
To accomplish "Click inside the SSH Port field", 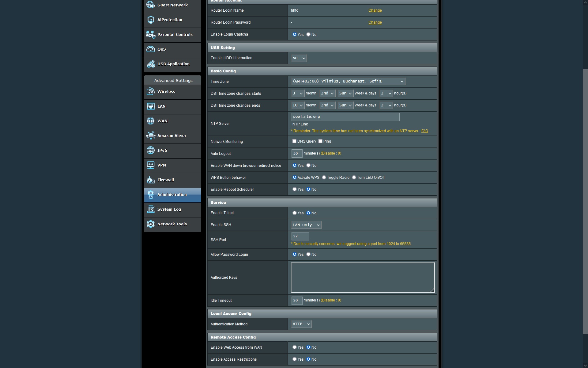I will coord(300,236).
